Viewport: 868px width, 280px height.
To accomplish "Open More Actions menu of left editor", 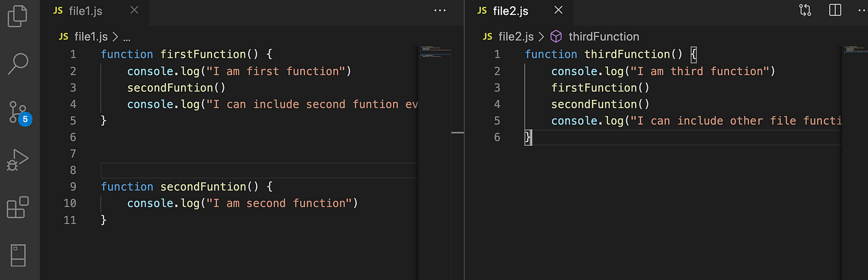I will [x=440, y=11].
